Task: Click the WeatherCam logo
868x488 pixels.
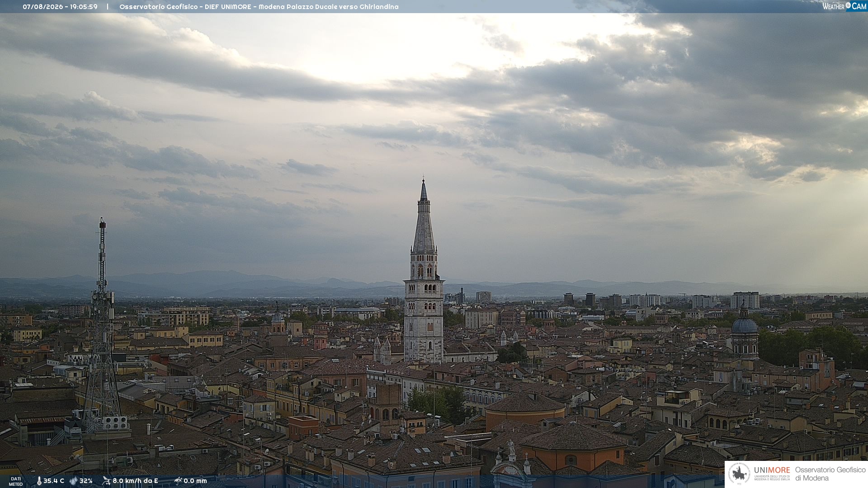Action: 844,6
